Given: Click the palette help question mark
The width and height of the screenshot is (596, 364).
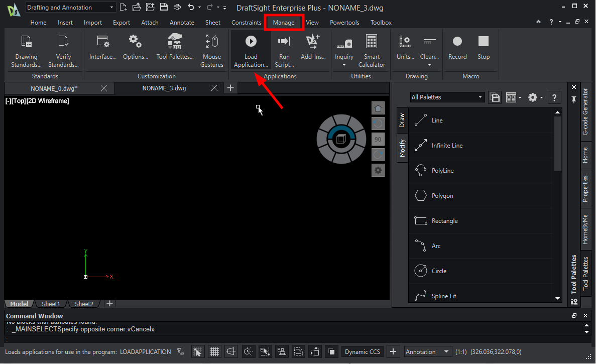Looking at the screenshot, I should pyautogui.click(x=554, y=97).
